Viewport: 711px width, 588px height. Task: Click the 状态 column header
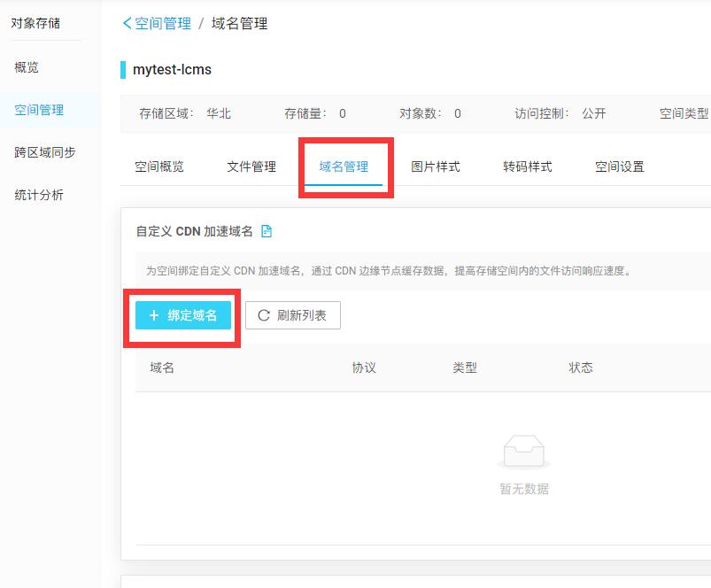tap(581, 367)
